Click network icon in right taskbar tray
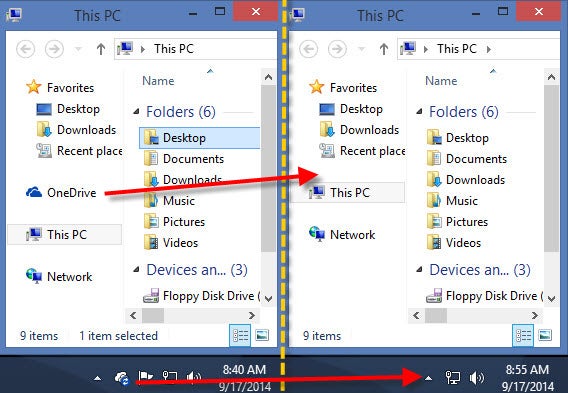The height and width of the screenshot is (393, 568). pyautogui.click(x=452, y=377)
